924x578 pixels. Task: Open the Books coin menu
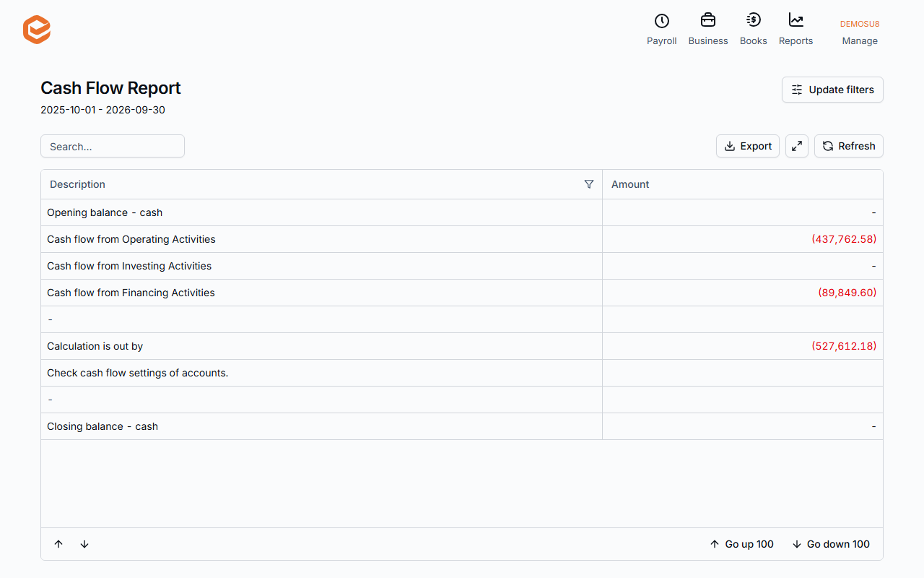pyautogui.click(x=754, y=30)
